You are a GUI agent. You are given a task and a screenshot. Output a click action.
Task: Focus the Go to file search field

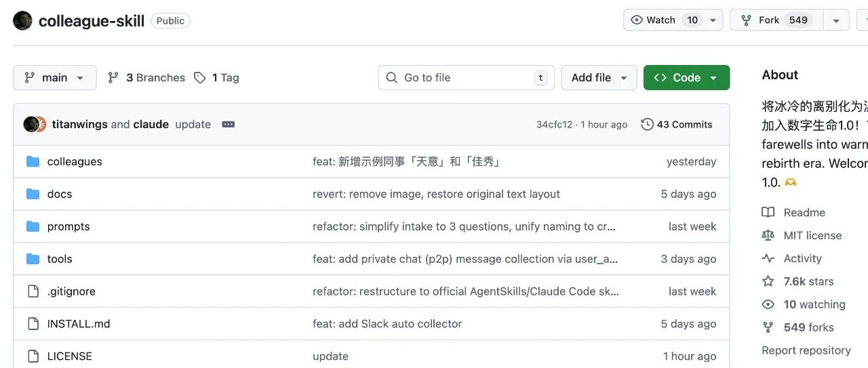tap(467, 77)
